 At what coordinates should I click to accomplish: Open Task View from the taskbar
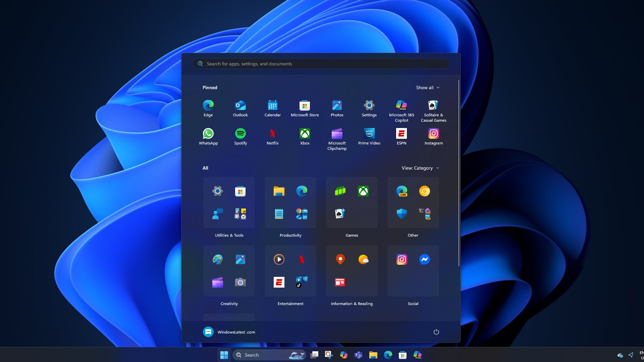click(x=314, y=355)
